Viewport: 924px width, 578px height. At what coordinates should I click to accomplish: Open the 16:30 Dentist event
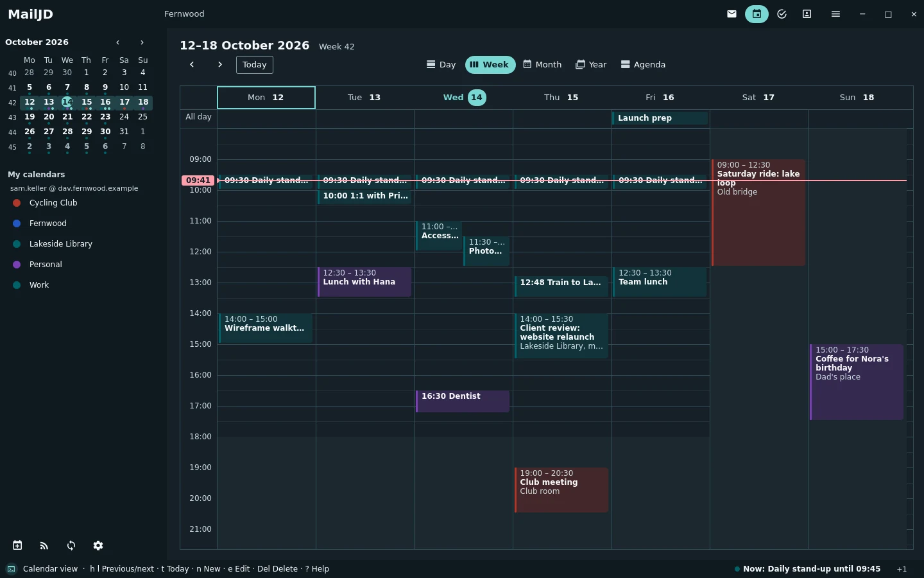pos(463,401)
